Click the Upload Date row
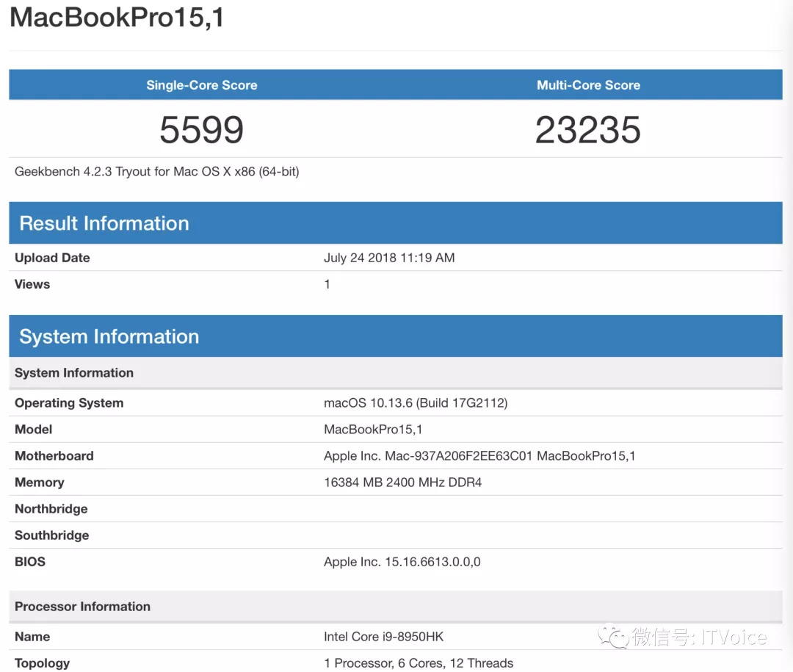Viewport: 793px width, 672px height. point(52,258)
